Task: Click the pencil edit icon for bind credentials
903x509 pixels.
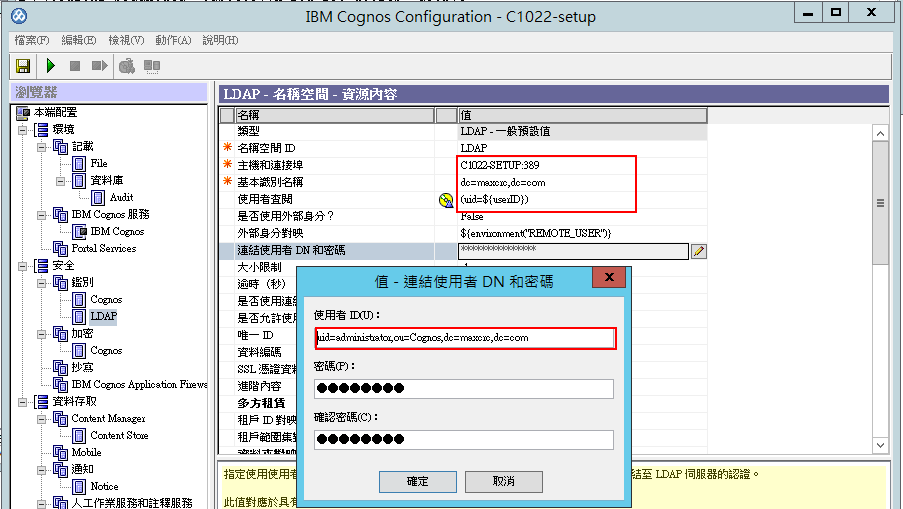Action: [x=699, y=251]
